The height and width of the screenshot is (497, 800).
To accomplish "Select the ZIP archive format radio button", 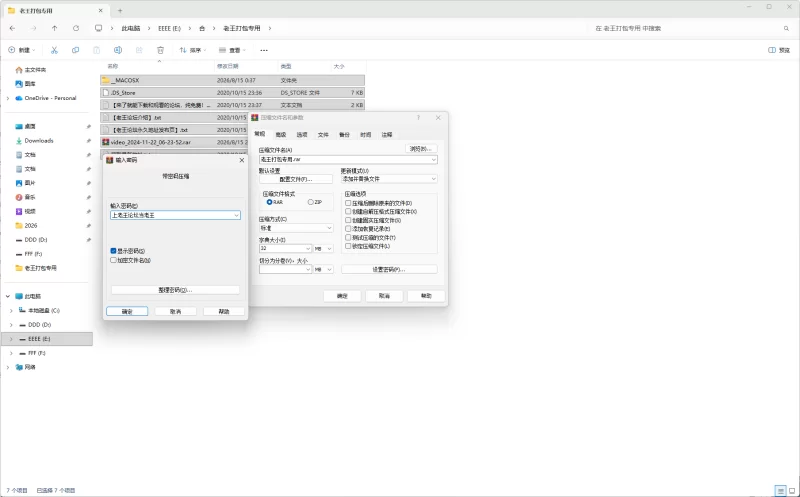I will (310, 202).
